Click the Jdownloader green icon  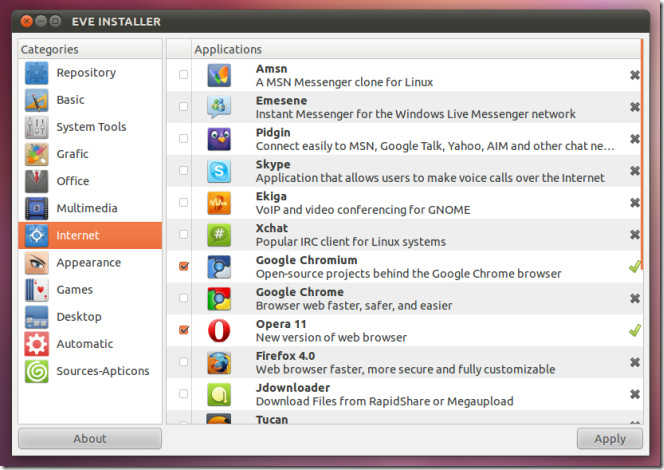[x=219, y=395]
